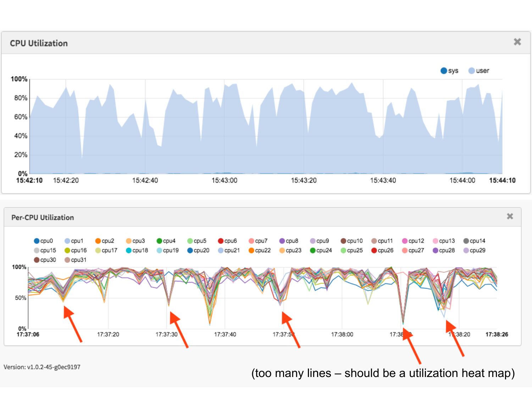Toggle the sys series in legend

(x=449, y=71)
